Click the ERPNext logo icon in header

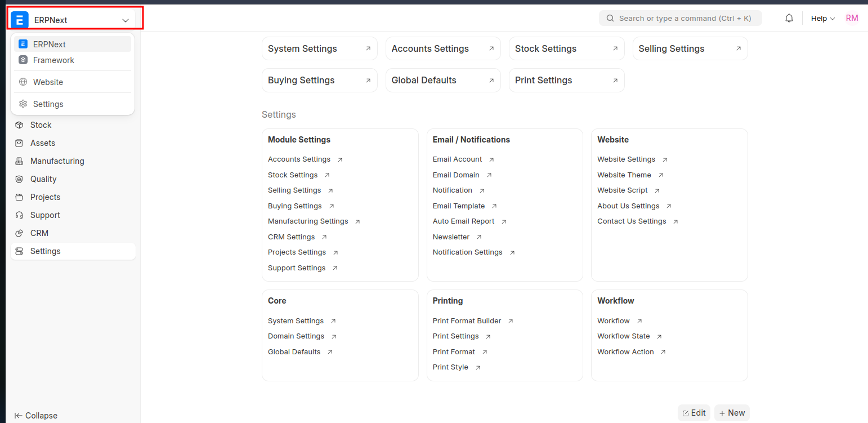[x=20, y=20]
